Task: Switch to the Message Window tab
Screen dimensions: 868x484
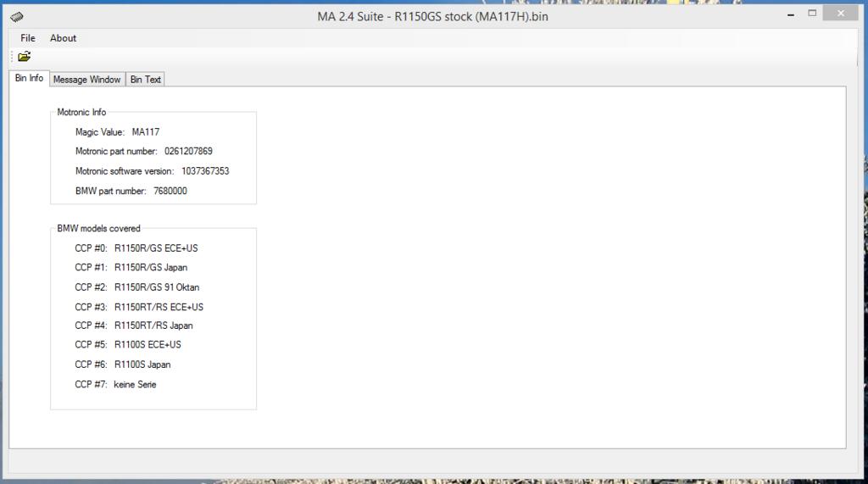Action: coord(86,80)
